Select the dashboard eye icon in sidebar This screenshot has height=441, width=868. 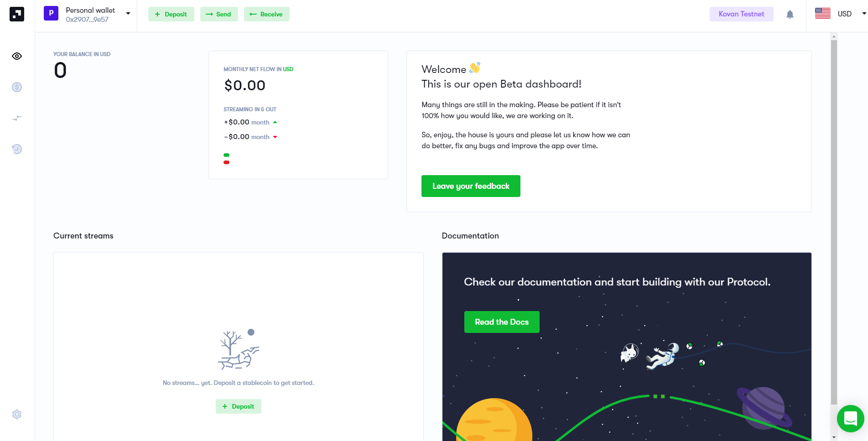[16, 56]
